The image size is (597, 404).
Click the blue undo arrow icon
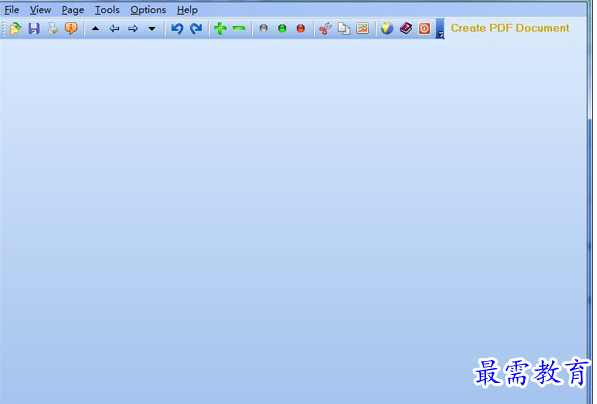pos(177,29)
